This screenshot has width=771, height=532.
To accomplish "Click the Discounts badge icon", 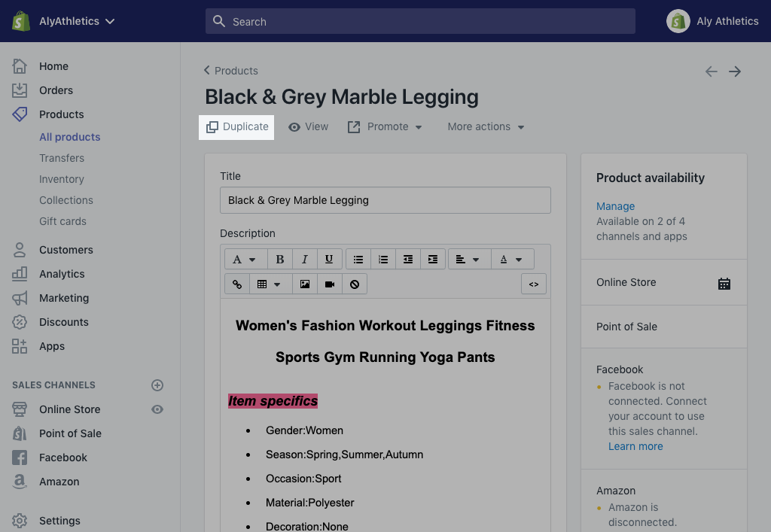I will (x=20, y=322).
